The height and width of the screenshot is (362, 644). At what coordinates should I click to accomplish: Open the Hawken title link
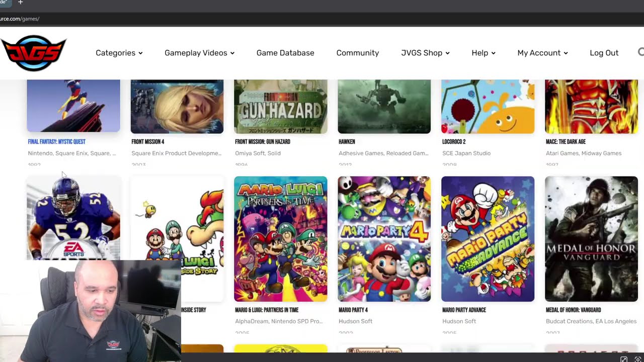pos(347,142)
